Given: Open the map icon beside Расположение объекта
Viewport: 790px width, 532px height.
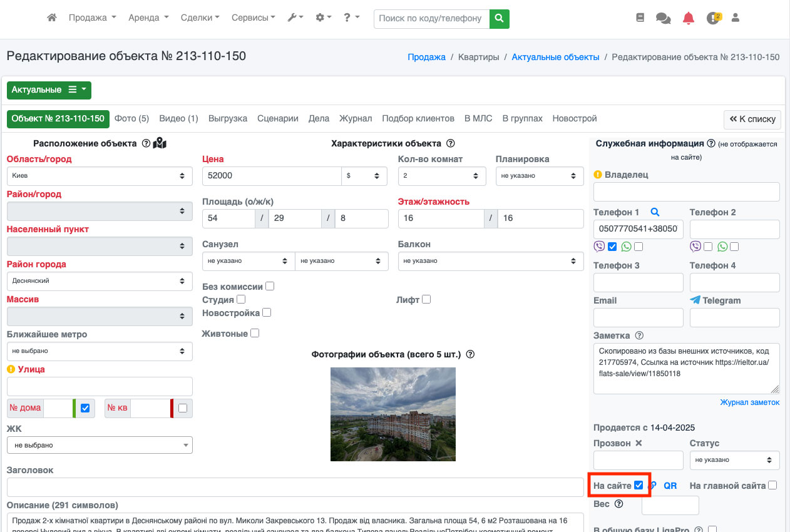Looking at the screenshot, I should click(160, 143).
